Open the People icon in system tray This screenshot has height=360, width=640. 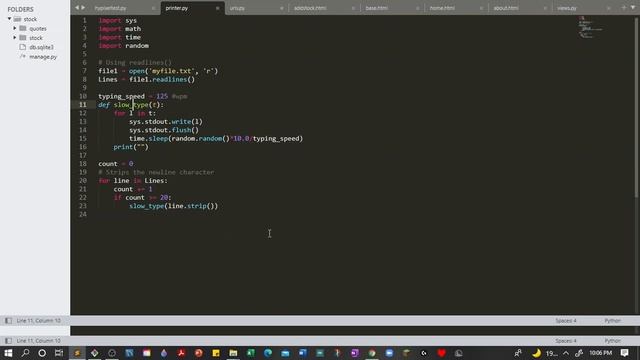tap(518, 353)
